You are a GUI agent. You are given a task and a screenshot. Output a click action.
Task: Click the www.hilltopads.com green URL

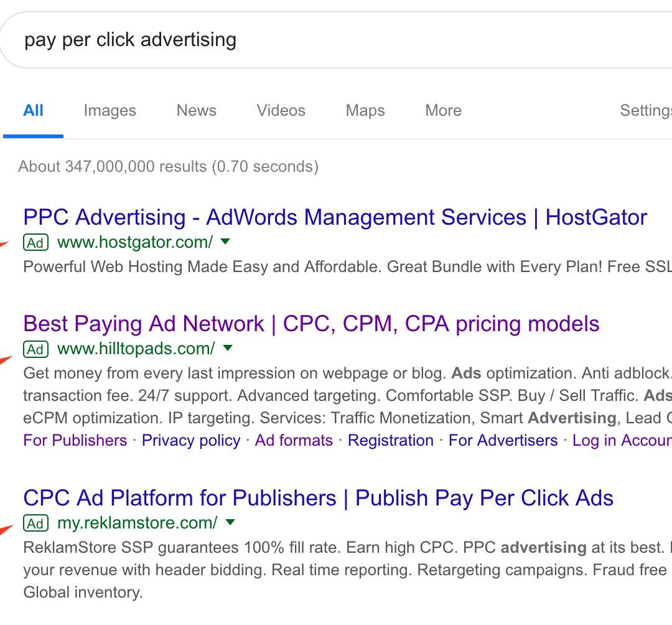point(136,349)
